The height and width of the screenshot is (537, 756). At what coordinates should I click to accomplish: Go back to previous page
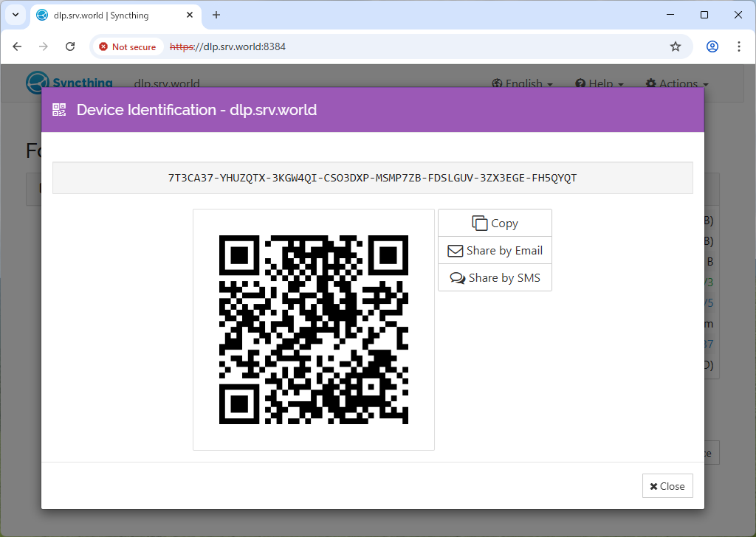[18, 46]
